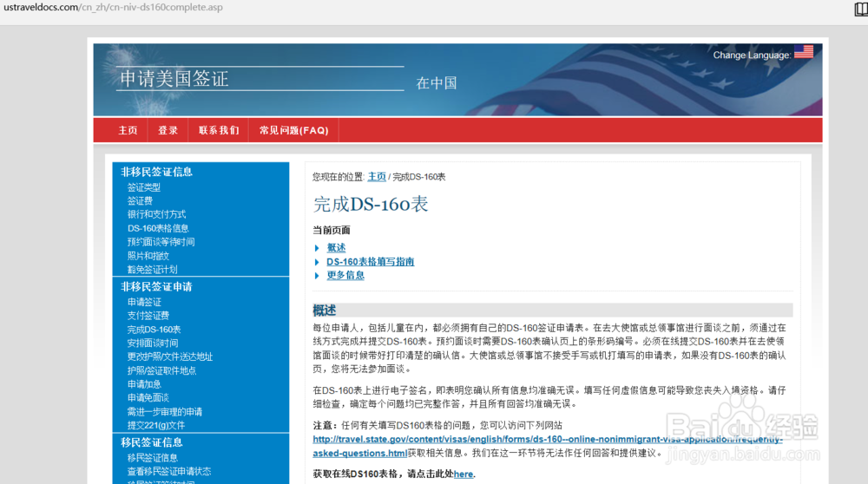Click the browser address bar URL
868x484 pixels.
113,8
